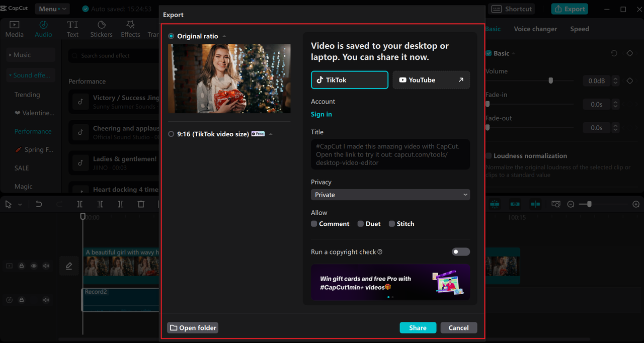This screenshot has width=644, height=343.
Task: Click the split clip icon in timeline toolbar
Action: click(79, 204)
